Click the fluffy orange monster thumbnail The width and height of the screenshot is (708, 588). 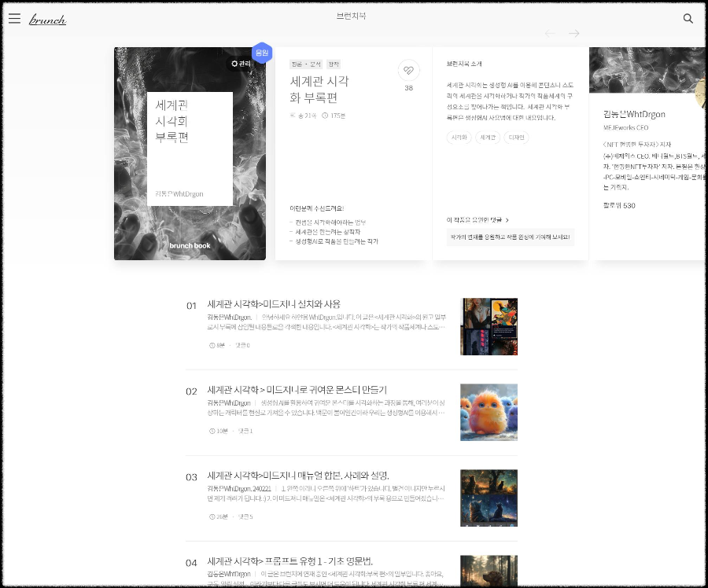[x=489, y=412]
